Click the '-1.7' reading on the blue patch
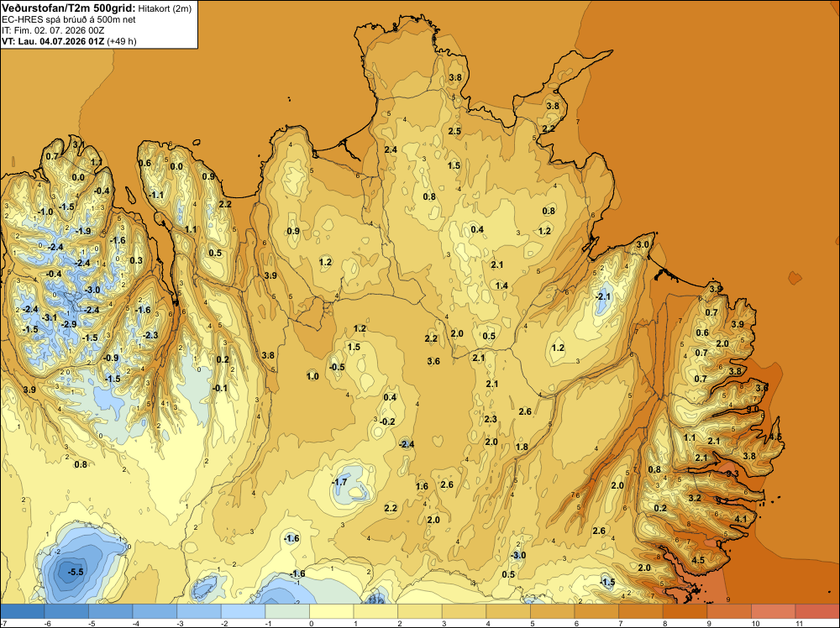Screen dimensions: 840x628 [339, 482]
